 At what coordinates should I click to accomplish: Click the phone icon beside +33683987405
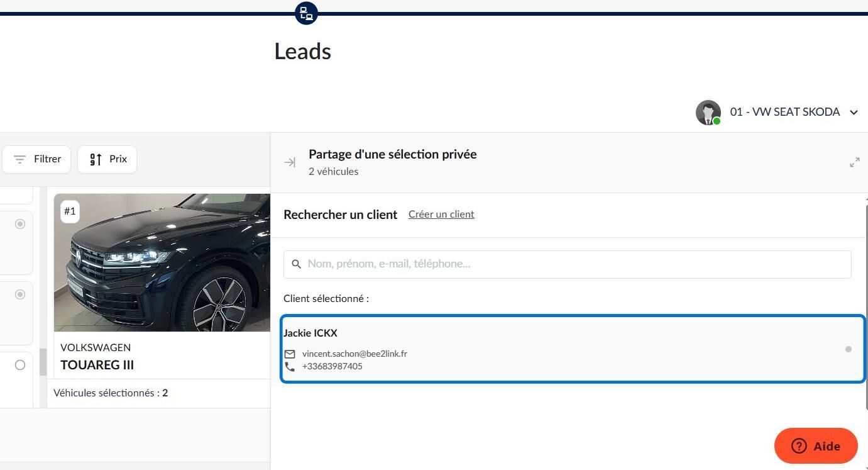[290, 366]
